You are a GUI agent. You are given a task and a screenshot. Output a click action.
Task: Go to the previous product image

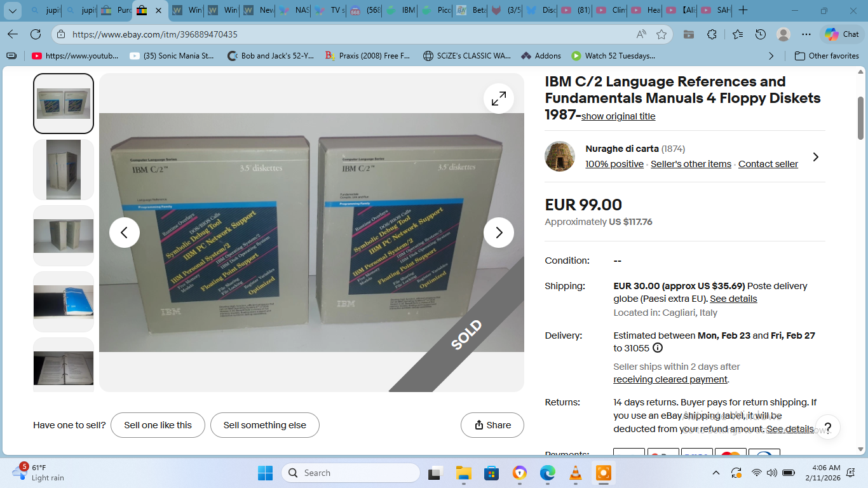coord(125,233)
